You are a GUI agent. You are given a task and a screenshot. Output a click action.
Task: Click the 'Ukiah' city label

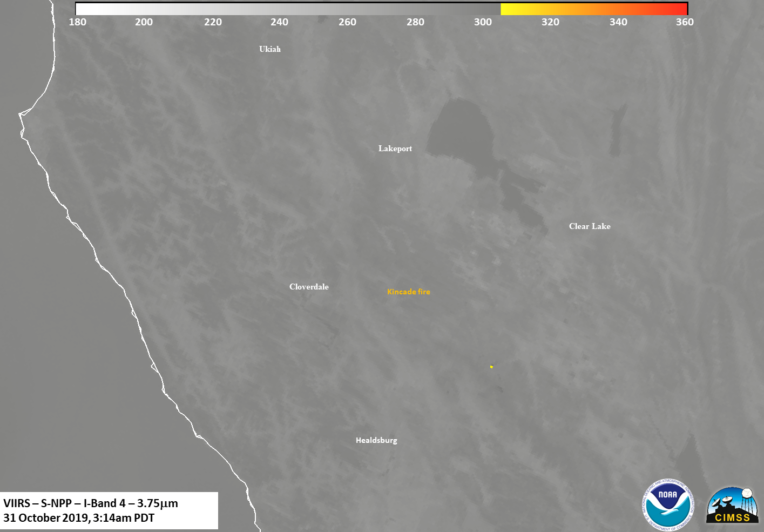point(270,49)
